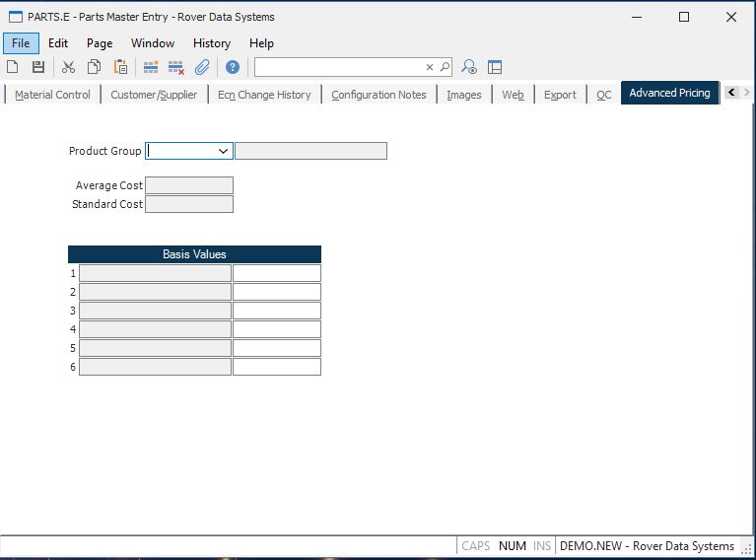Click the New record icon
The image size is (756, 560).
click(13, 67)
